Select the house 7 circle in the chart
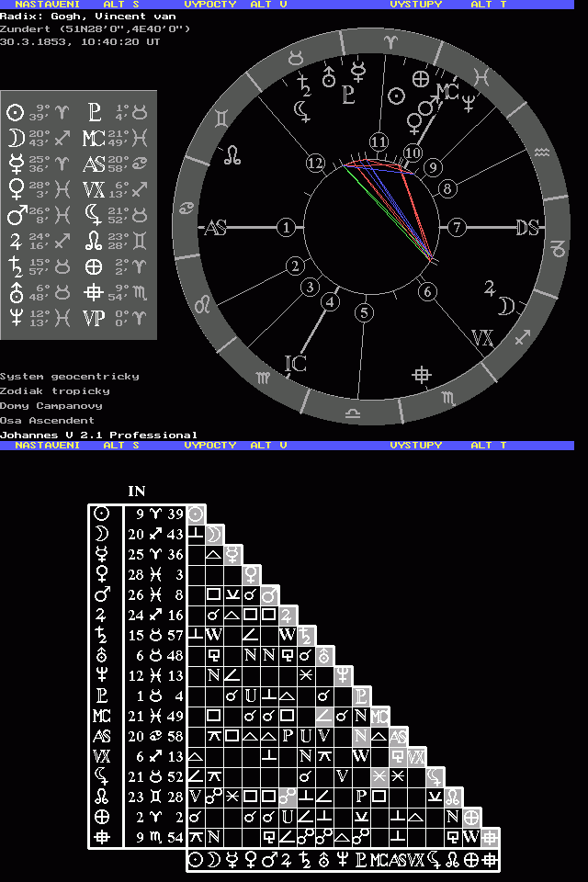 (x=457, y=227)
